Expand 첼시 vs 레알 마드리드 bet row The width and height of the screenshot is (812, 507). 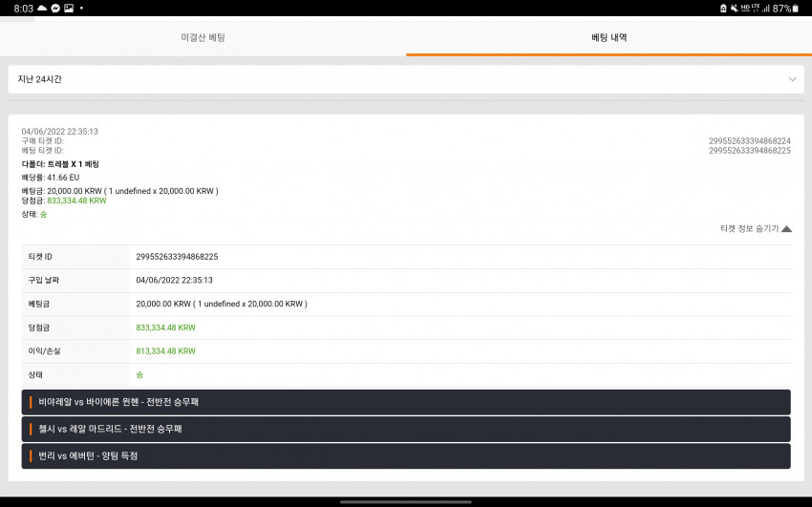pos(406,429)
